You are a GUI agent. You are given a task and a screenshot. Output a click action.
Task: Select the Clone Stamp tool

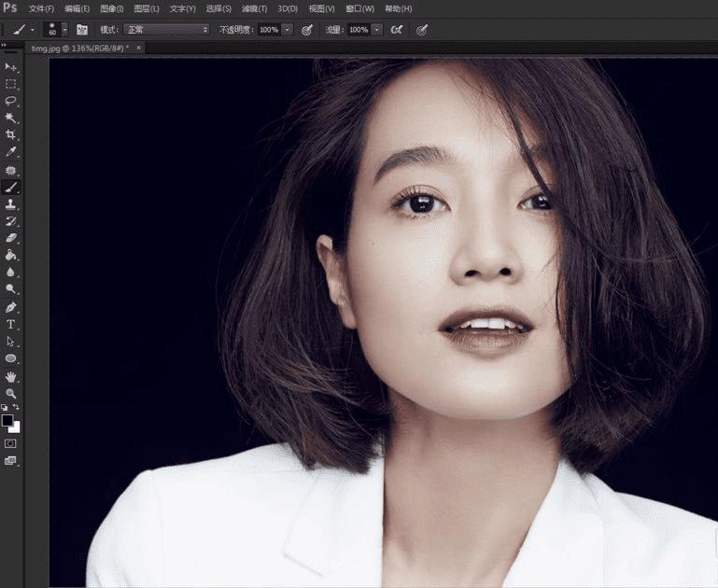pyautogui.click(x=11, y=203)
